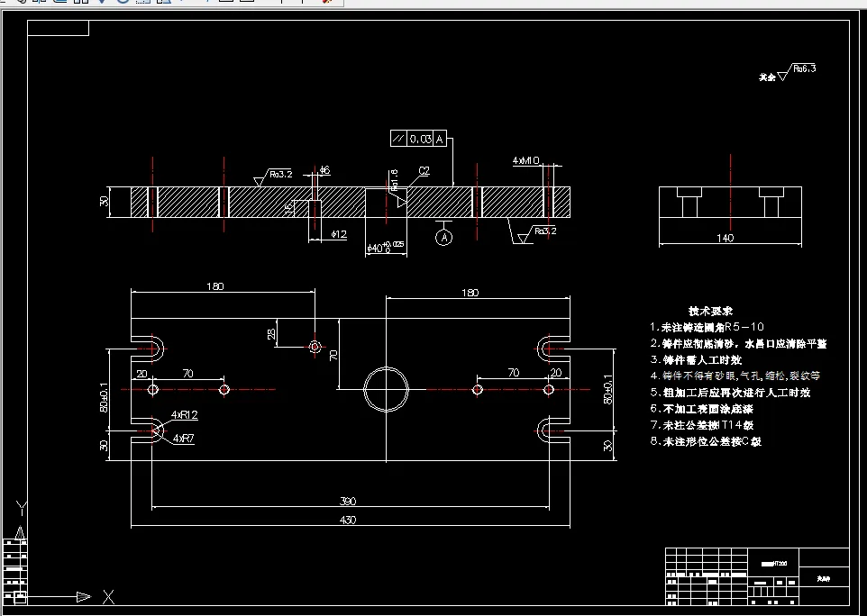Click the datum A circle marker
The width and height of the screenshot is (867, 616).
(444, 238)
